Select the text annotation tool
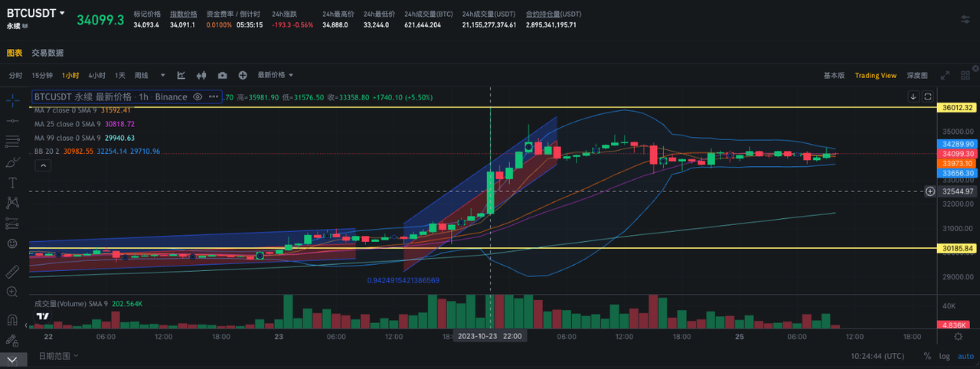 click(12, 182)
